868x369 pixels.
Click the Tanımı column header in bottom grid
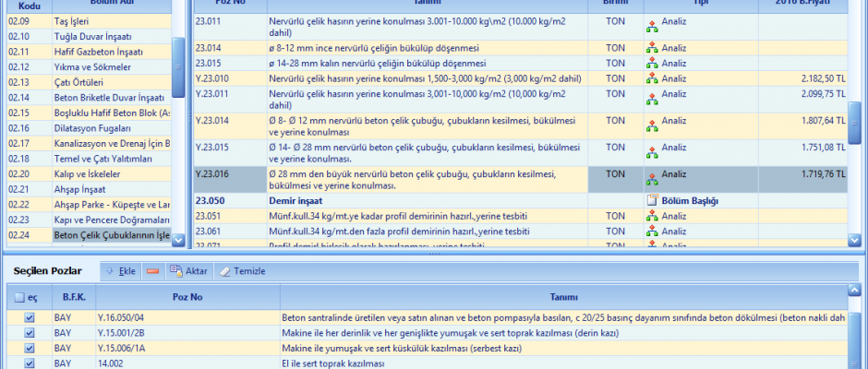(x=563, y=298)
